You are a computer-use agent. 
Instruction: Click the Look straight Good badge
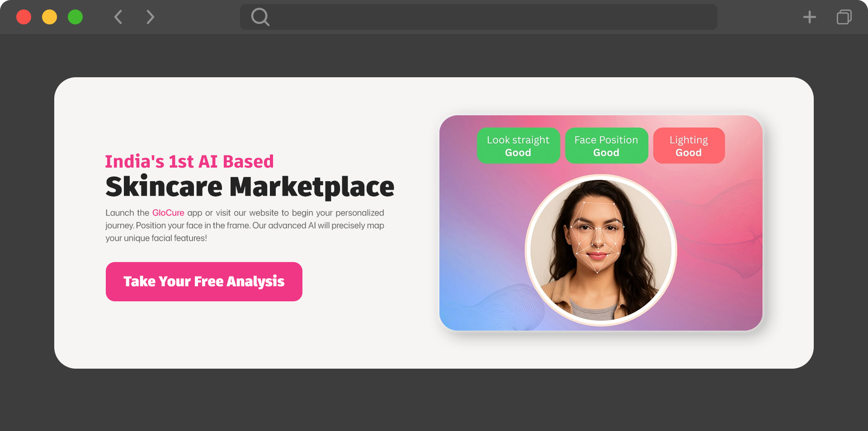[x=518, y=145]
